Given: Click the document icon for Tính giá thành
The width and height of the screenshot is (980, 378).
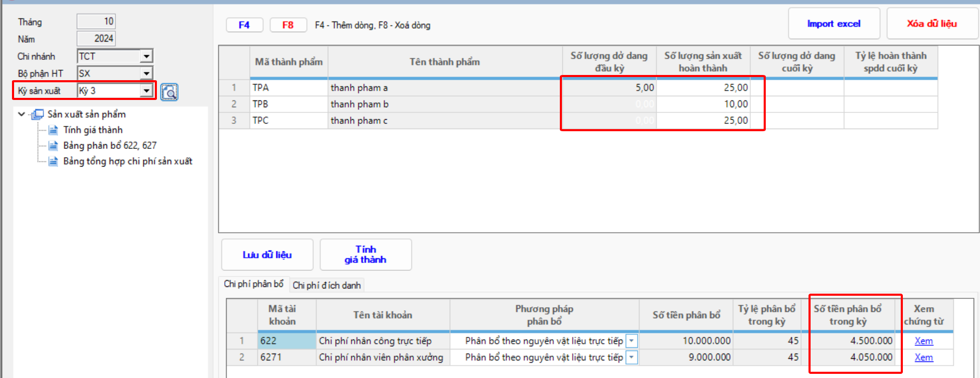Looking at the screenshot, I should point(53,130).
